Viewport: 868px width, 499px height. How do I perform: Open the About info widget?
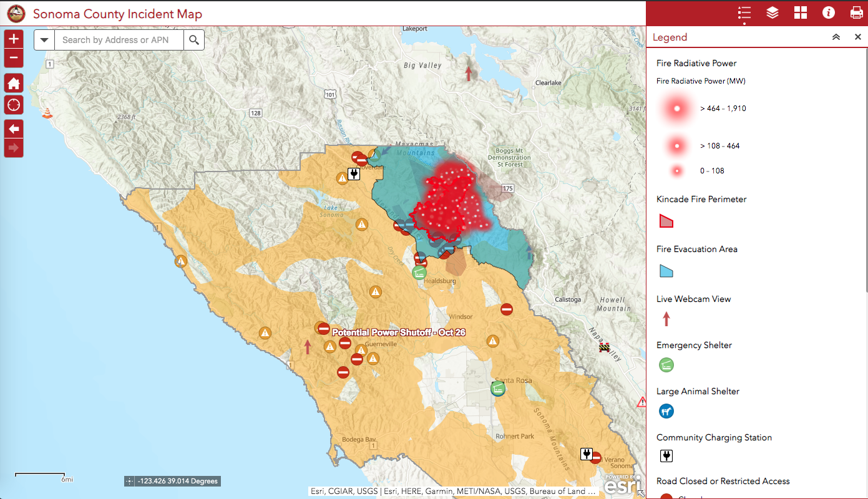click(x=829, y=13)
